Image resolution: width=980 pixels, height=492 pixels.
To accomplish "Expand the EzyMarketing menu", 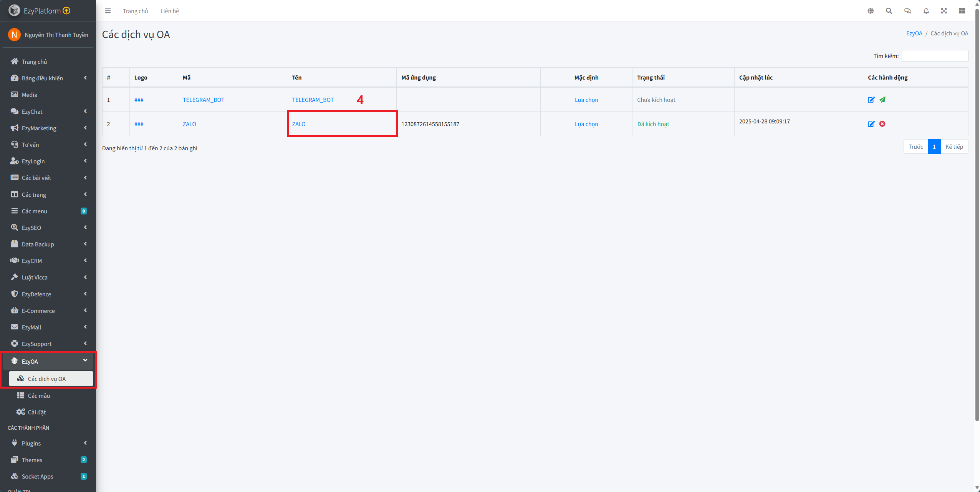I will (48, 128).
